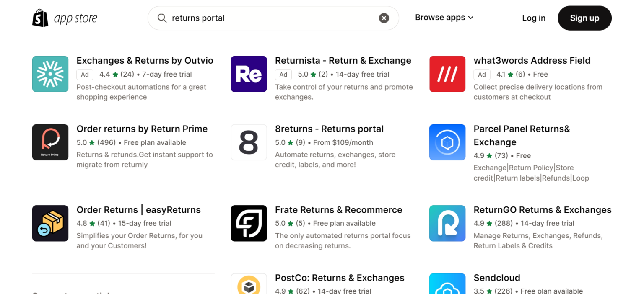Select the Frate Returns & Recommerce icon

click(249, 223)
